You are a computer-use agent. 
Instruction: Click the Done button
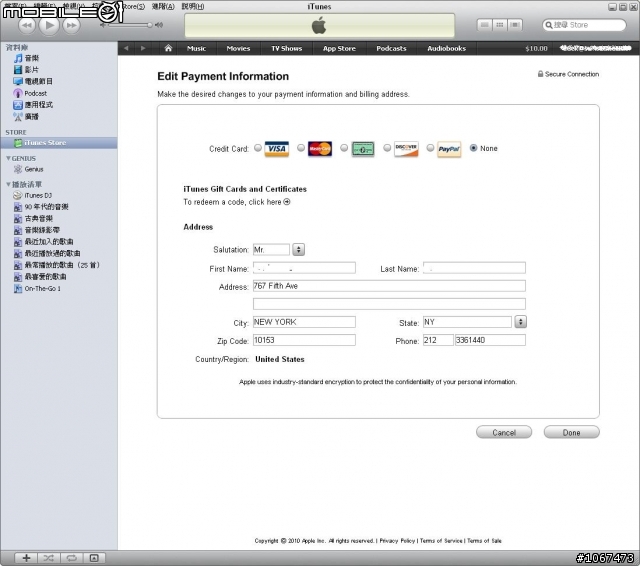(572, 432)
